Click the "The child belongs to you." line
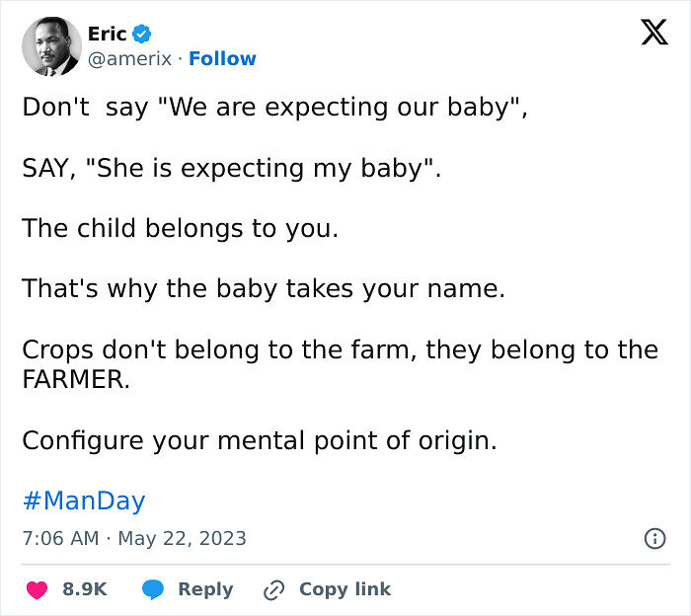Image resolution: width=691 pixels, height=616 pixels. [x=181, y=229]
